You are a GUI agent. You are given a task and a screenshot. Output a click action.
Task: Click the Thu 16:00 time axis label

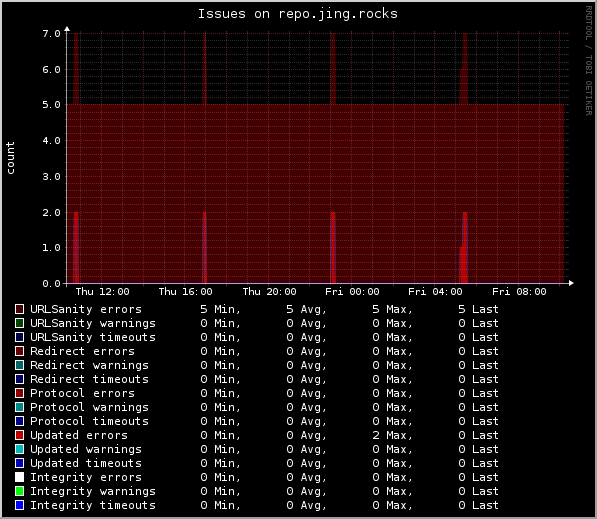pyautogui.click(x=185, y=292)
